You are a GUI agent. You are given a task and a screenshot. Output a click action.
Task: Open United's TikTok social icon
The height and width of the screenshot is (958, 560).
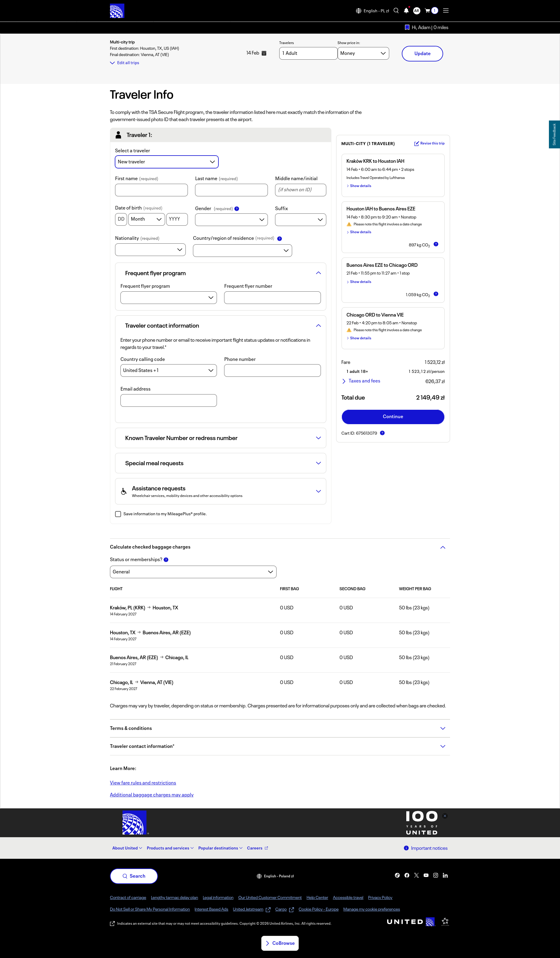tap(397, 875)
